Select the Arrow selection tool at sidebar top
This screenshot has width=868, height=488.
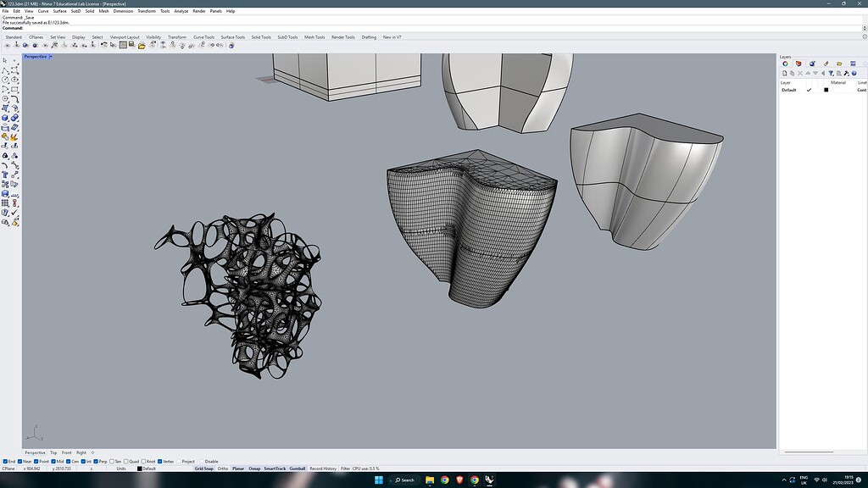click(x=5, y=60)
